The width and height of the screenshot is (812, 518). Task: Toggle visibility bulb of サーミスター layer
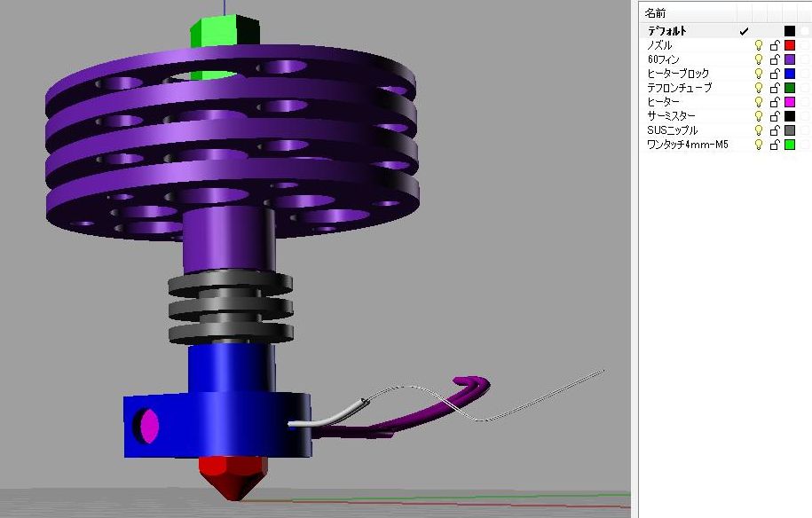(x=759, y=116)
